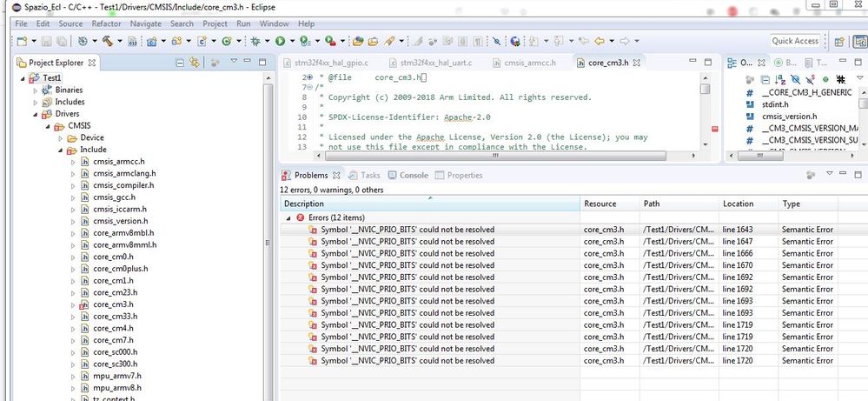868x401 pixels.
Task: Sort problems by Description column header
Action: pyautogui.click(x=430, y=204)
